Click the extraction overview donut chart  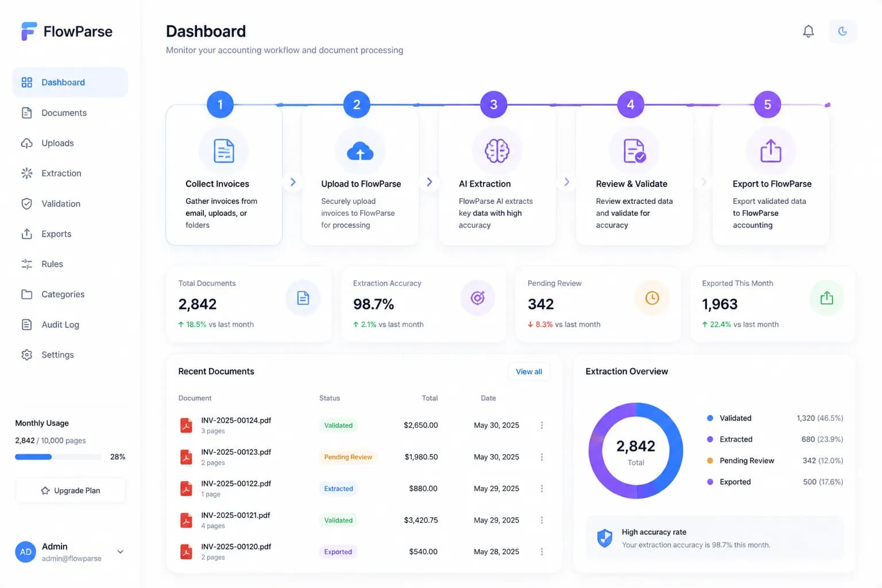pyautogui.click(x=636, y=451)
